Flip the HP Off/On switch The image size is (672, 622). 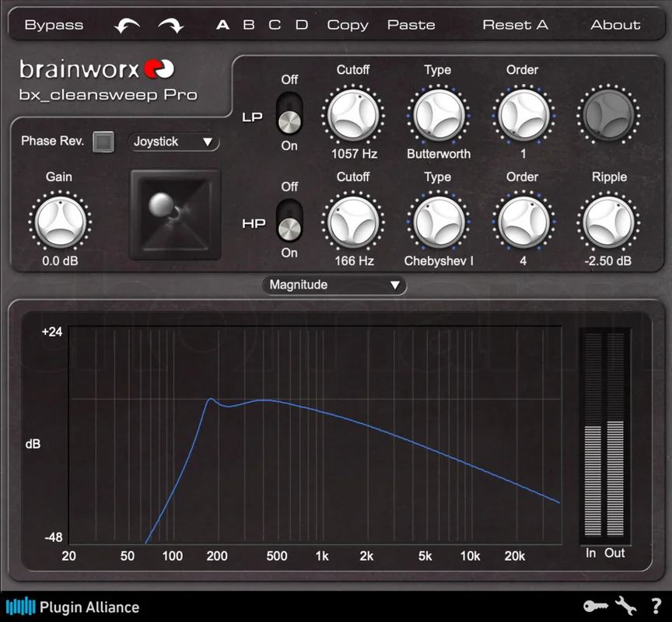pos(289,220)
